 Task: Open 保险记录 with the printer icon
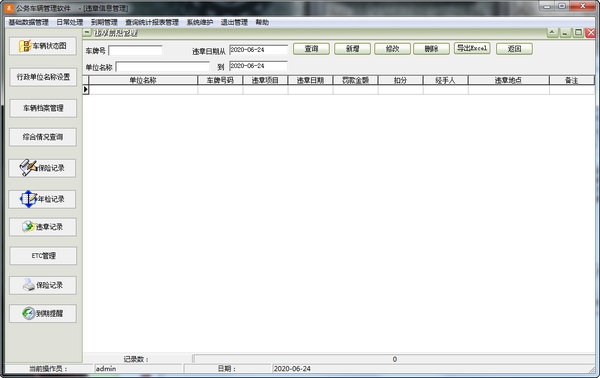tap(43, 285)
